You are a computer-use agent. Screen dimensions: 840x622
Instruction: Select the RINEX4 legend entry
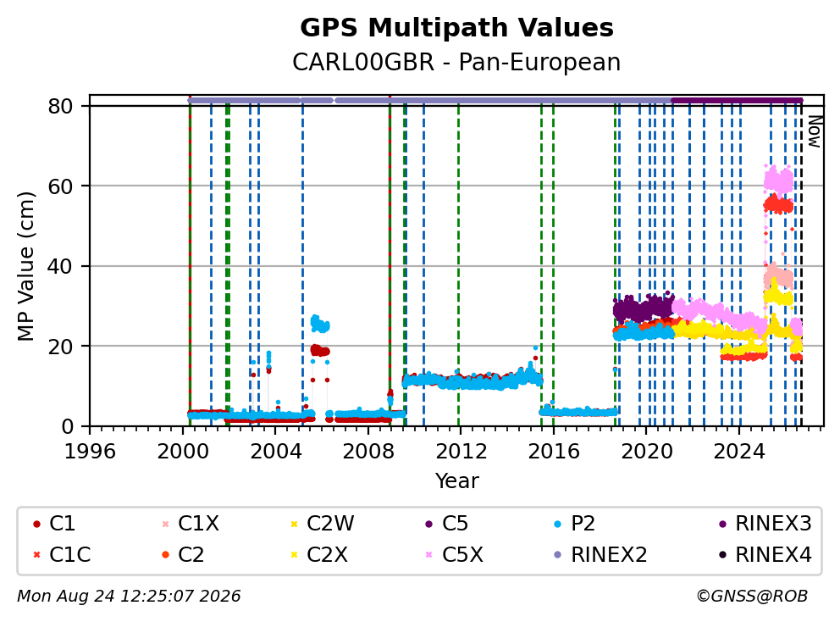(765, 555)
